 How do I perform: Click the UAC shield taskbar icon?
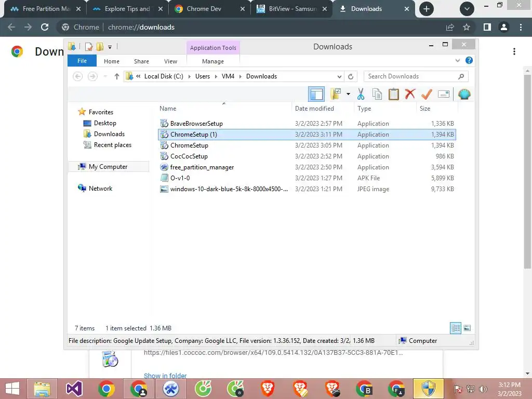point(429,389)
